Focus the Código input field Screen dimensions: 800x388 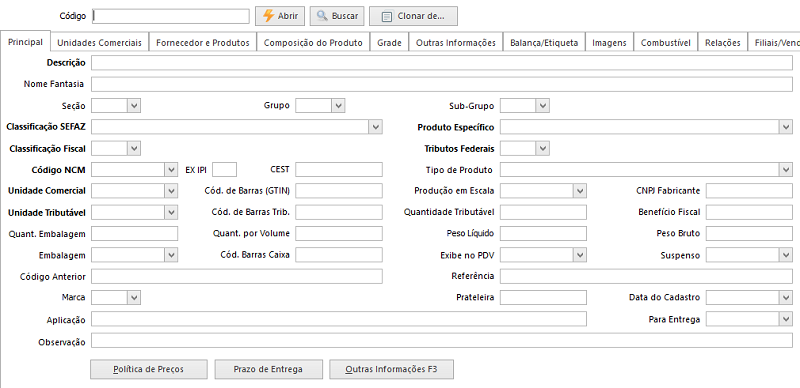pyautogui.click(x=171, y=16)
